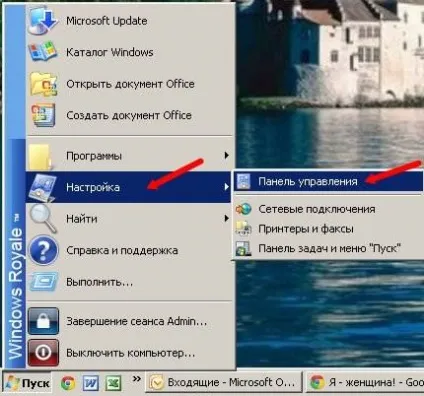
Task: Click the Microsoft Update globe icon
Action: (x=42, y=20)
